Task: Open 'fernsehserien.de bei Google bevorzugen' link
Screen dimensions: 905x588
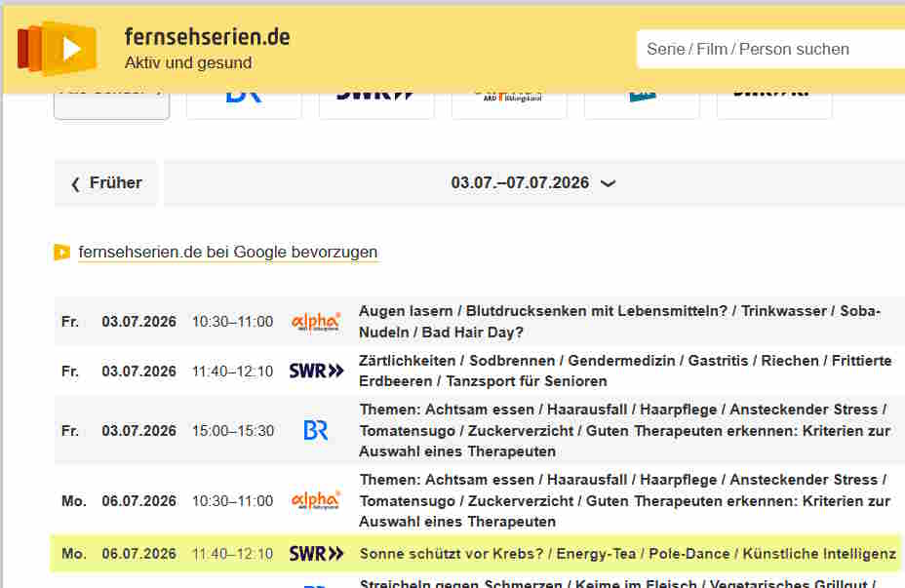Action: click(228, 253)
